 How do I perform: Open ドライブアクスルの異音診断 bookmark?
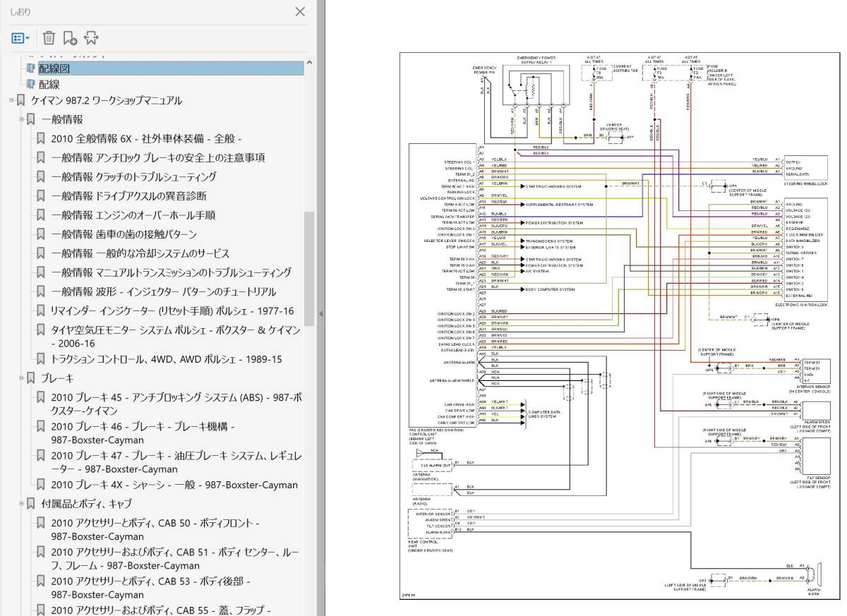[128, 195]
